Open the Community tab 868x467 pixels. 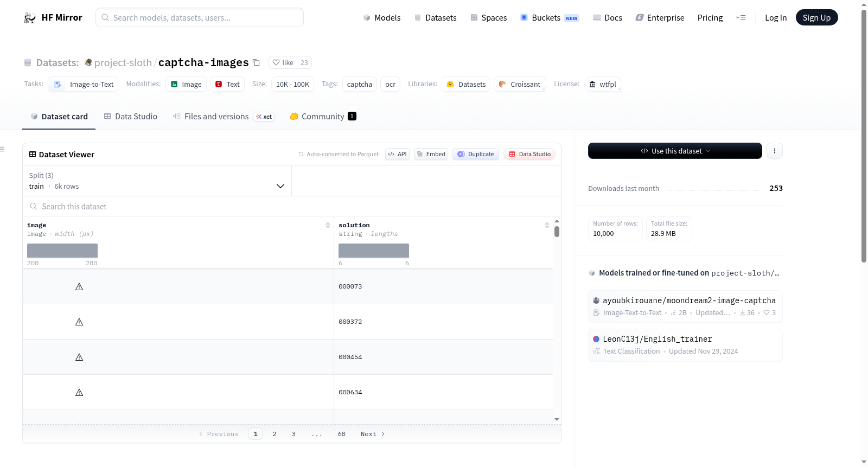pos(323,117)
